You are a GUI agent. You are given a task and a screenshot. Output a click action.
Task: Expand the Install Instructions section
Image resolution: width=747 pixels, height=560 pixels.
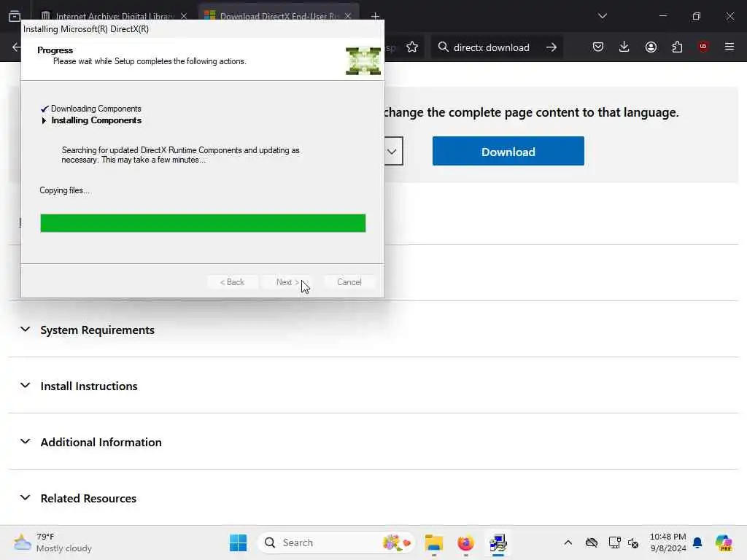click(x=88, y=386)
